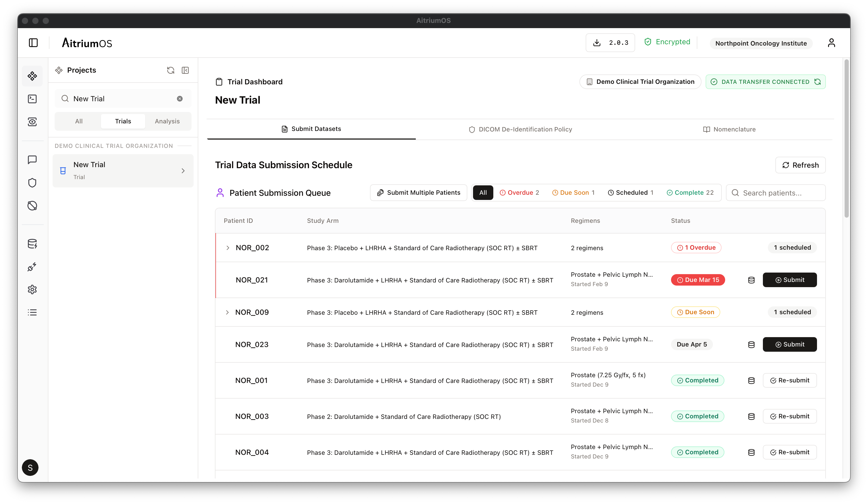The height and width of the screenshot is (504, 868).
Task: Open New Trial project via its chevron
Action: tap(183, 171)
